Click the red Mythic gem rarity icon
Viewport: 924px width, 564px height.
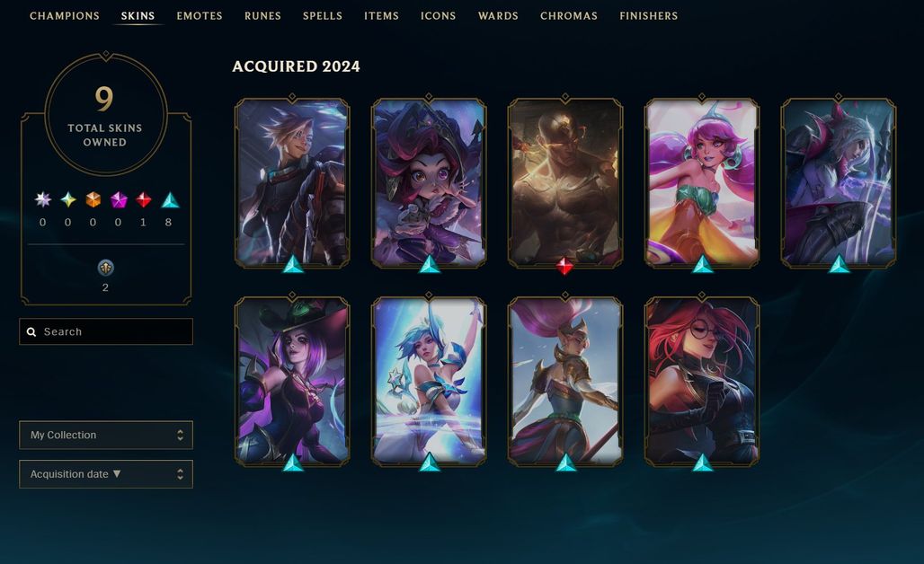(x=143, y=200)
